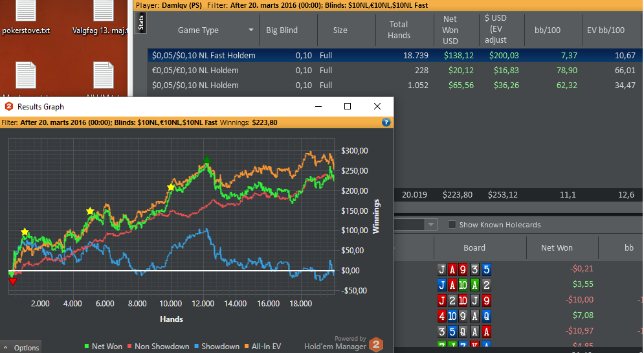Screen dimensions: 644x353
Task: Click the $65,56 net won cell
Action: tap(461, 85)
